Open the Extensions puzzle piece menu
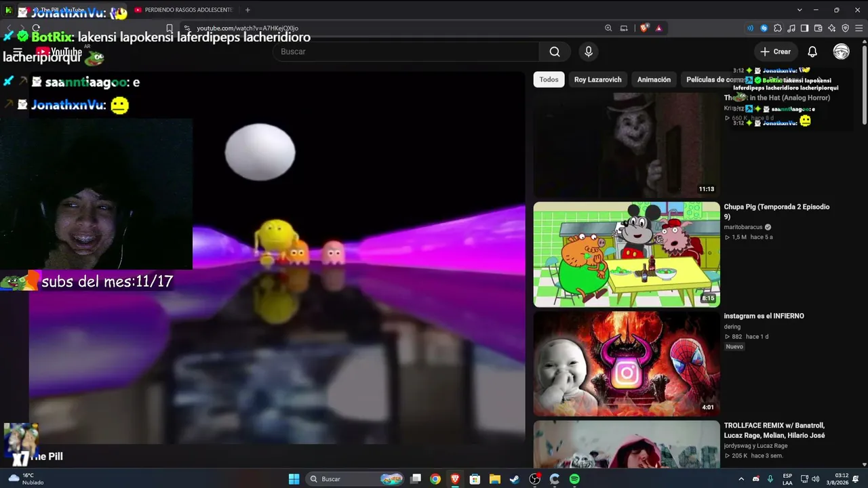This screenshot has width=868, height=488. point(778,28)
